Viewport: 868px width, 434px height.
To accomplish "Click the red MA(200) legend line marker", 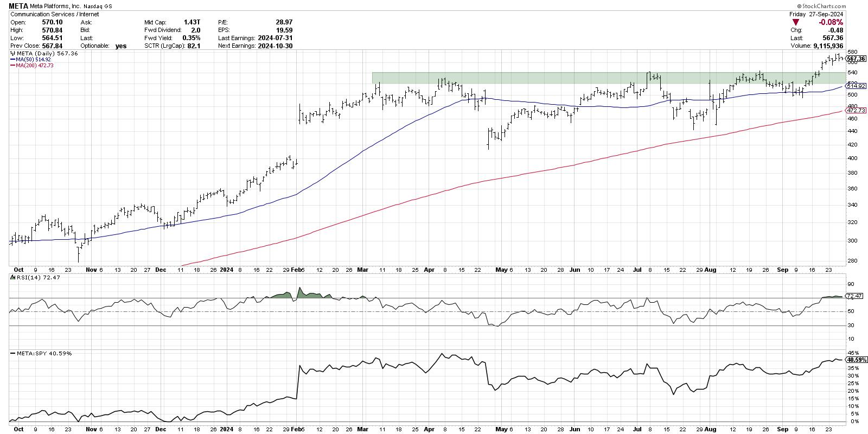I will pos(12,66).
